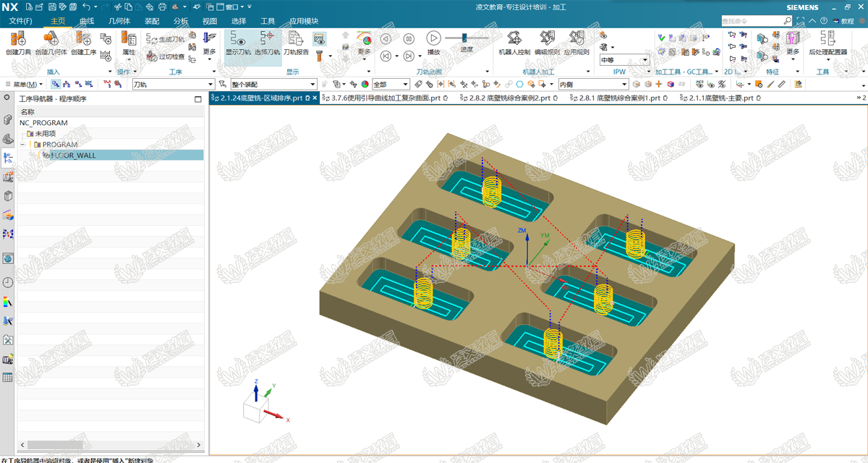
Task: Minimize the ribbon with caret icon
Action: (x=812, y=21)
